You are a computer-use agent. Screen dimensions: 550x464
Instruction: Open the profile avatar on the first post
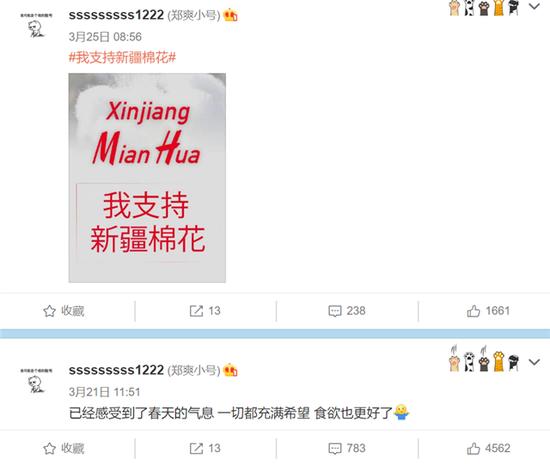pos(36,25)
